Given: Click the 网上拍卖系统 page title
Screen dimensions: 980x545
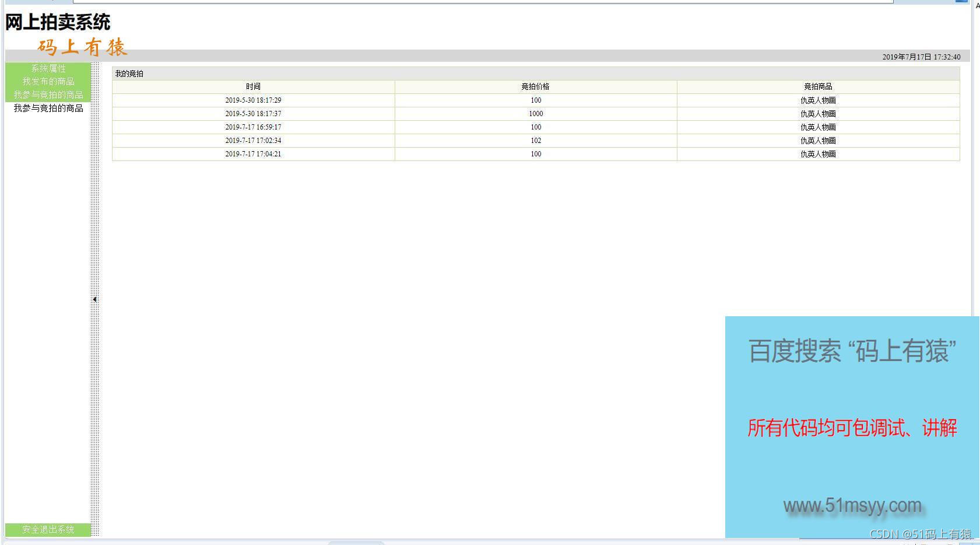Looking at the screenshot, I should click(58, 22).
